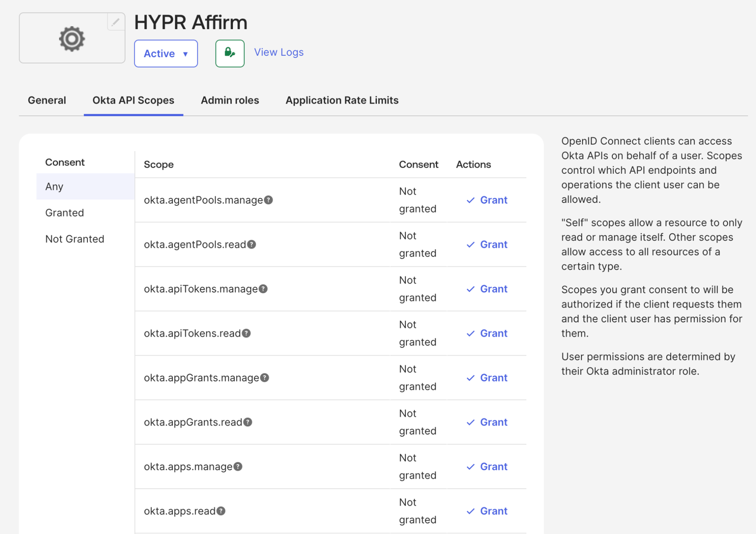This screenshot has height=534, width=756.
Task: Grant the okta.agentPools.read scope
Action: 487,245
